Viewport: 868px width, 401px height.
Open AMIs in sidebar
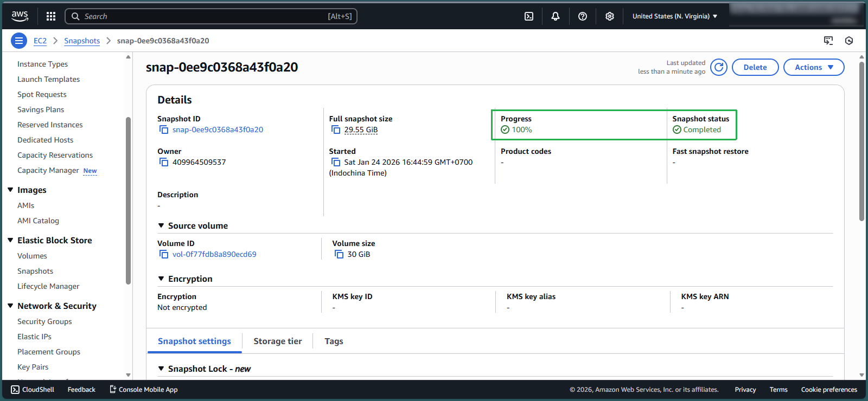[25, 205]
